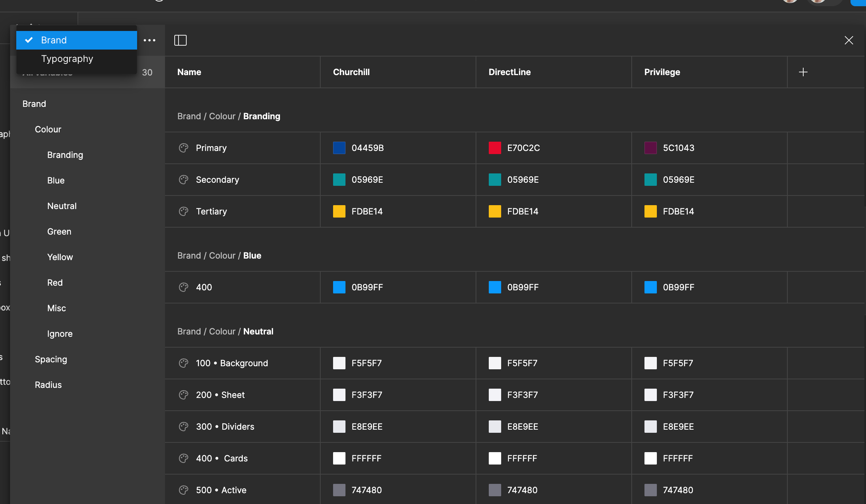Viewport: 866px width, 504px height.
Task: Click DirectLine Cards value FFFFFF
Action: coord(522,458)
